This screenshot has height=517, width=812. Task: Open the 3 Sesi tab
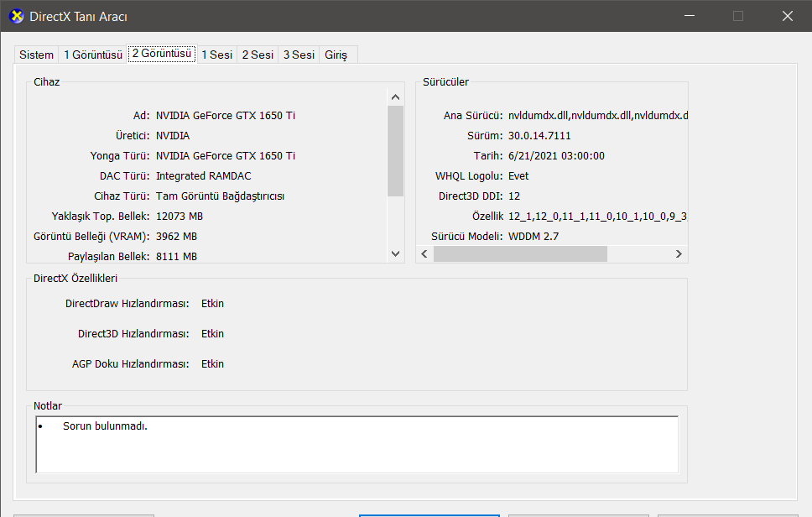[299, 55]
